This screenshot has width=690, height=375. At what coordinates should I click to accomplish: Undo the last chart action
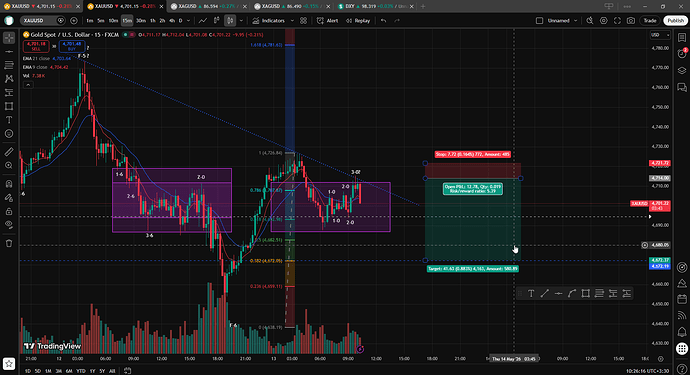384,21
